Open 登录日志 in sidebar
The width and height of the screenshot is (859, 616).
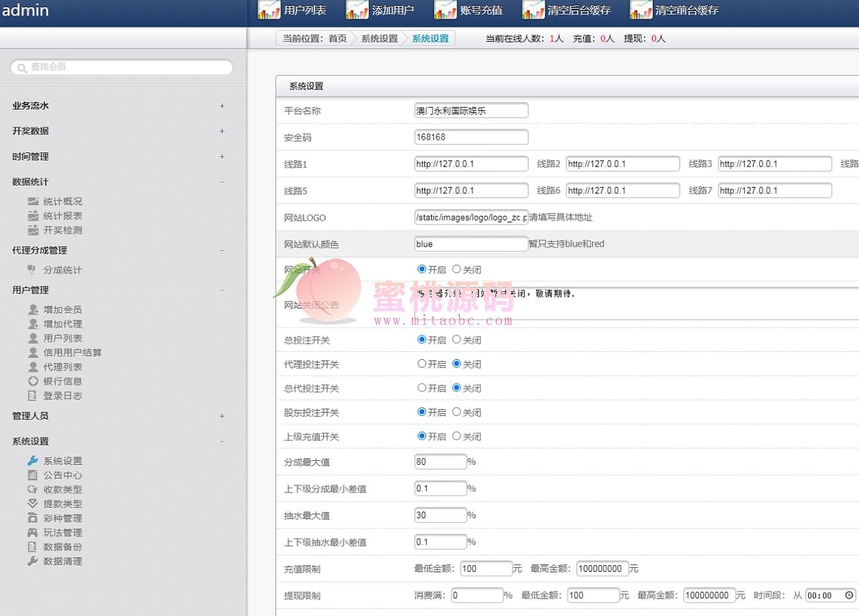point(63,396)
